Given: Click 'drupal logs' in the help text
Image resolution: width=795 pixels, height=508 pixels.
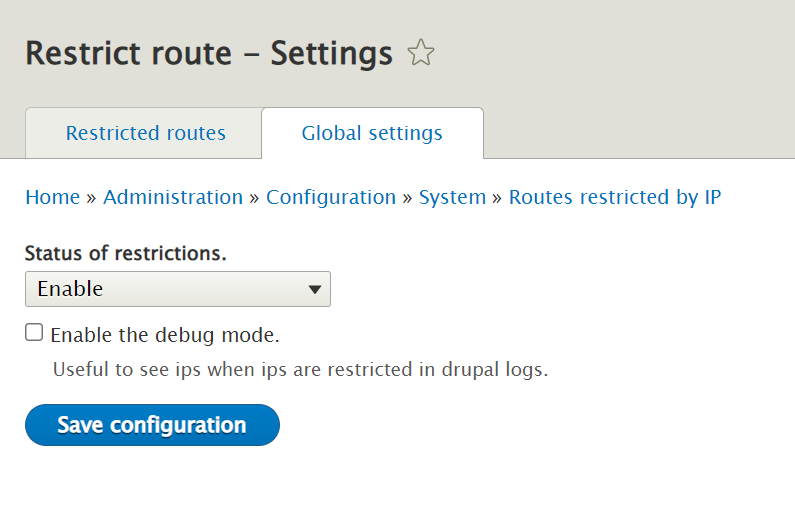Looking at the screenshot, I should pyautogui.click(x=495, y=370).
